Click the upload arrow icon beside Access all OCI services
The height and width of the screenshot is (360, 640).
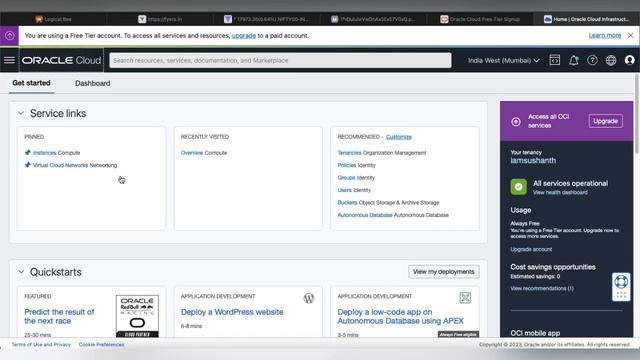(x=516, y=122)
